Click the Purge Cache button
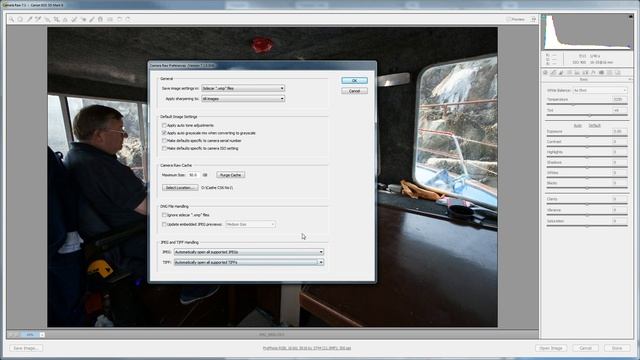The height and width of the screenshot is (360, 640). 231,175
